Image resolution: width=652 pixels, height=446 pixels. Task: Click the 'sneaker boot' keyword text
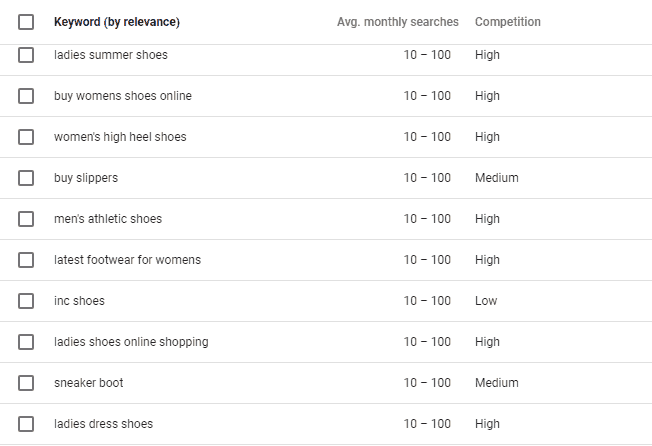click(x=89, y=383)
